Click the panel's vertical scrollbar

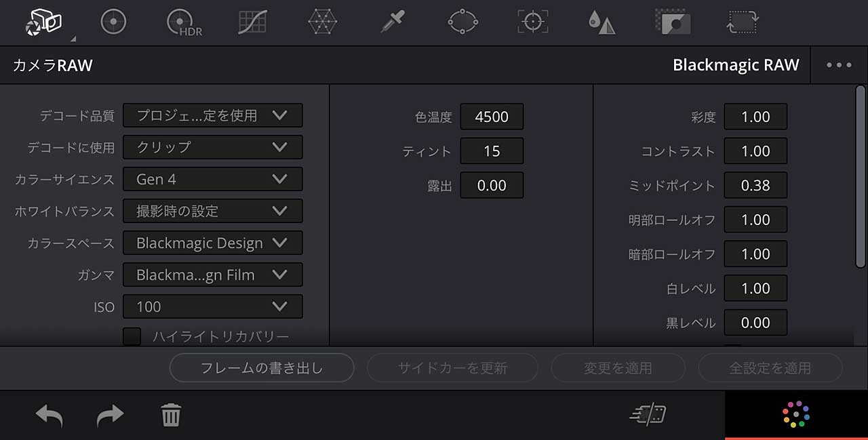pyautogui.click(x=861, y=176)
